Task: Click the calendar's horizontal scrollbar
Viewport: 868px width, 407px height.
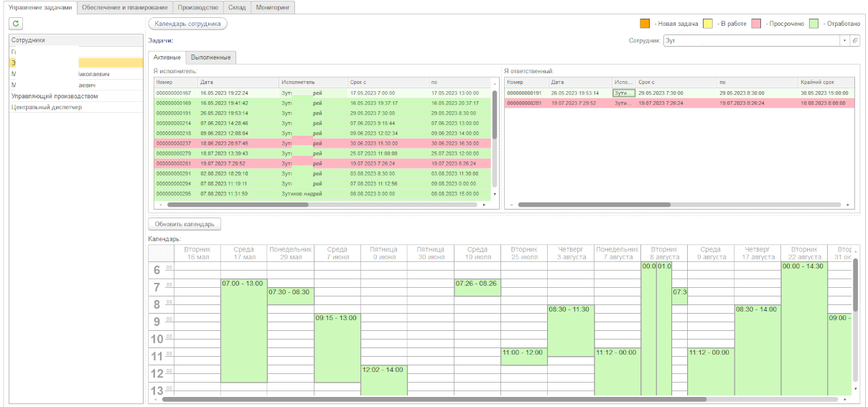Action: [431, 399]
